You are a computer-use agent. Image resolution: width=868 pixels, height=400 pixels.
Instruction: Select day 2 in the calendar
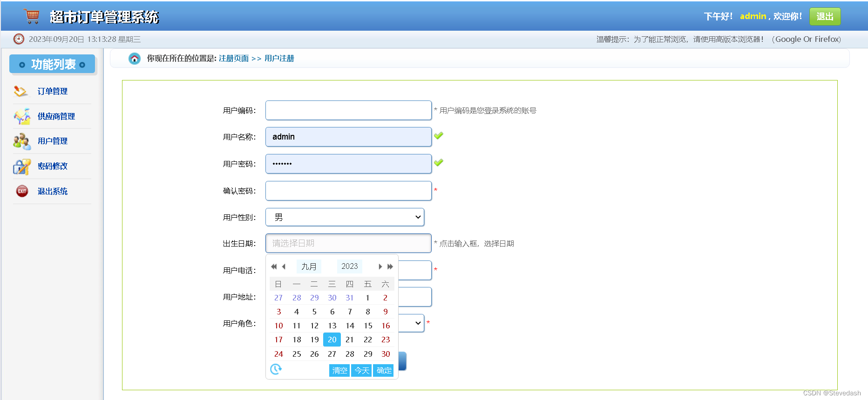click(x=386, y=298)
